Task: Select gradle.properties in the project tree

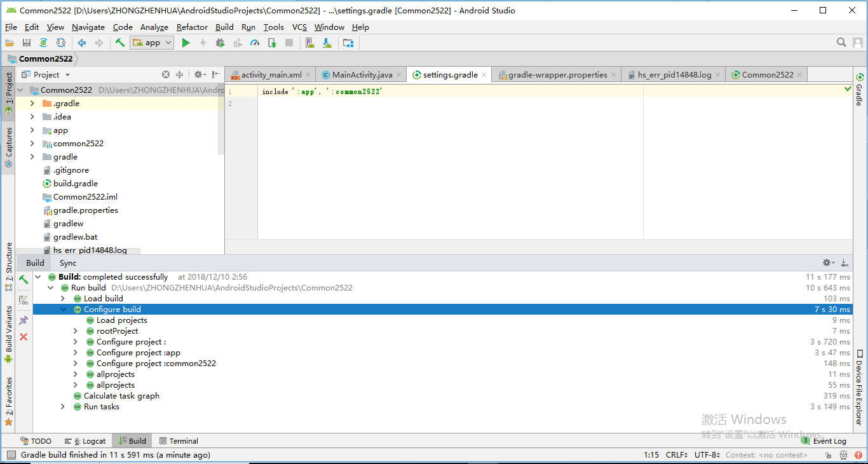Action: [x=85, y=210]
